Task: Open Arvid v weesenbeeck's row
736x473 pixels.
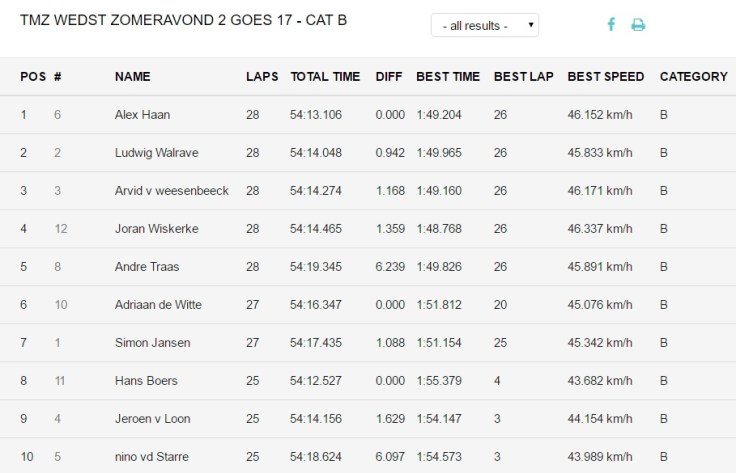Action: [x=171, y=191]
